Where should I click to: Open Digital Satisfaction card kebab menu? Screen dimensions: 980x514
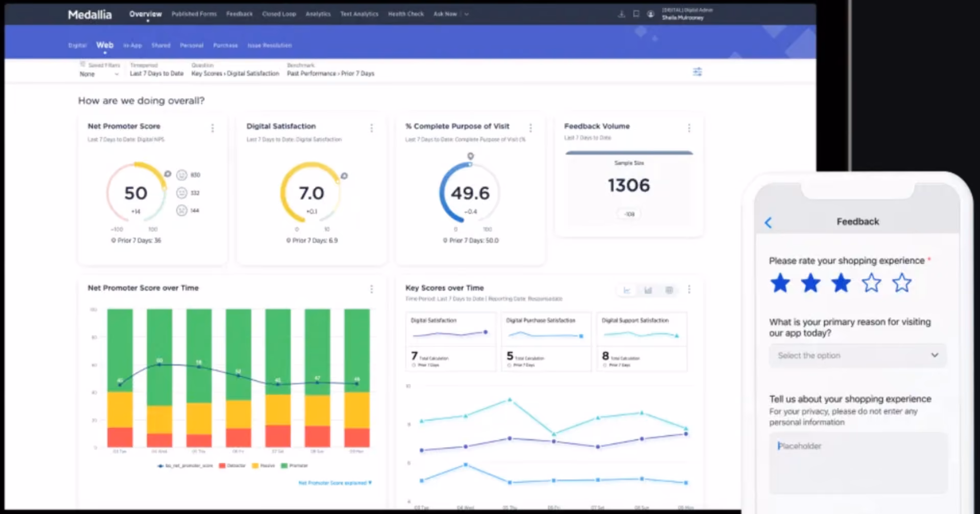(371, 128)
